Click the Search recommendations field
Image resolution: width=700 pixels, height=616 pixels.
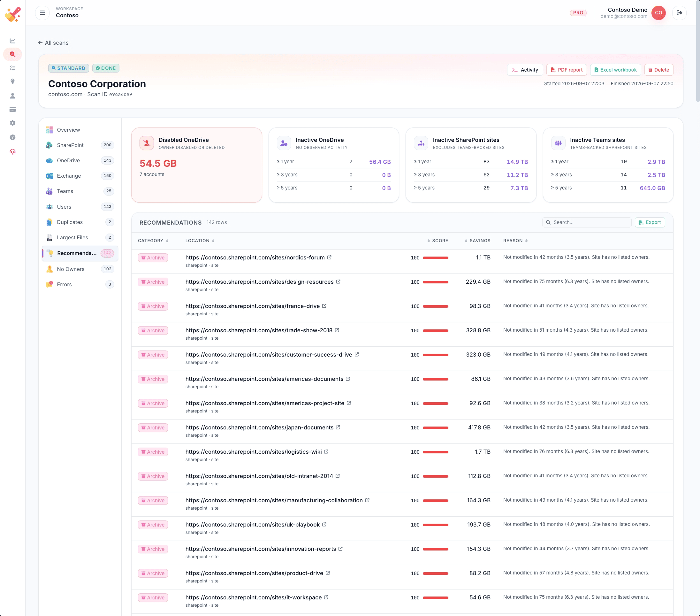pos(587,222)
